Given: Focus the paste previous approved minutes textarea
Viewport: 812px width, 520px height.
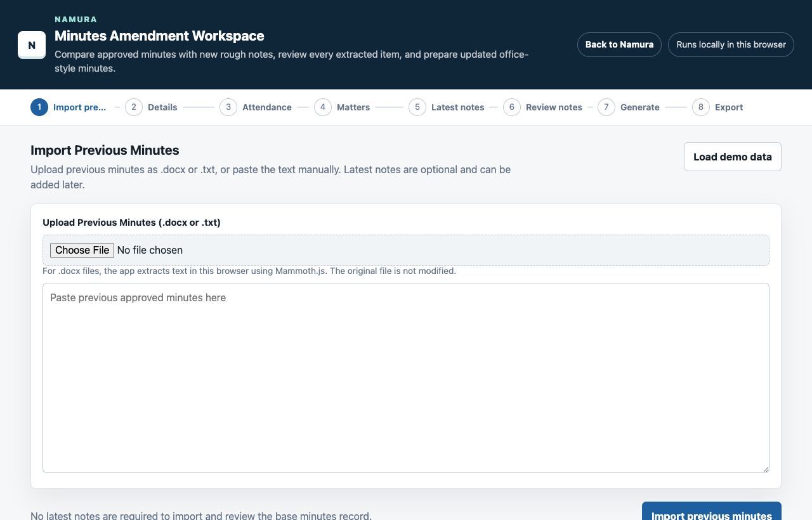Looking at the screenshot, I should pyautogui.click(x=406, y=378).
